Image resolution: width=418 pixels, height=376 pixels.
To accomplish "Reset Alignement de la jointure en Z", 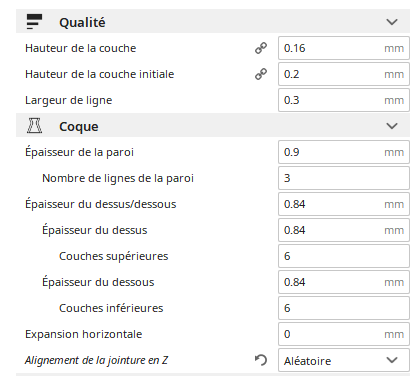I will coord(261,360).
